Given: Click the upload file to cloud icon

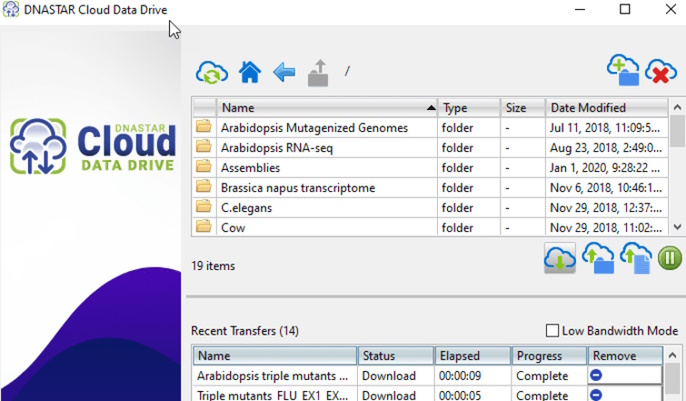Looking at the screenshot, I should click(636, 258).
